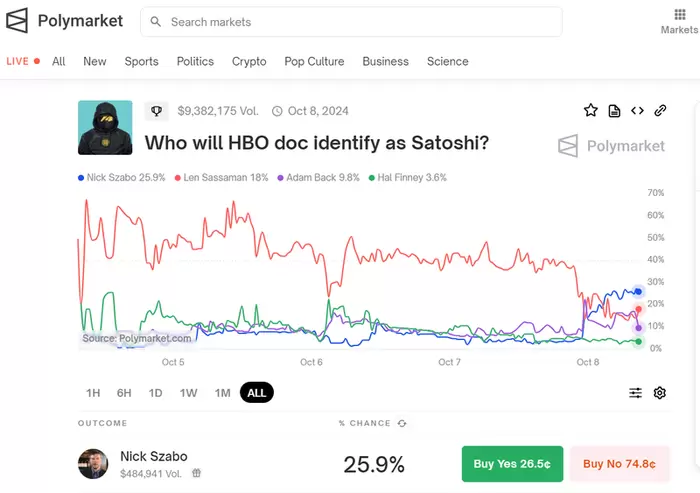Click the Buy Yes 26.5¢ button
Viewport: 700px width, 493px height.
tap(512, 464)
